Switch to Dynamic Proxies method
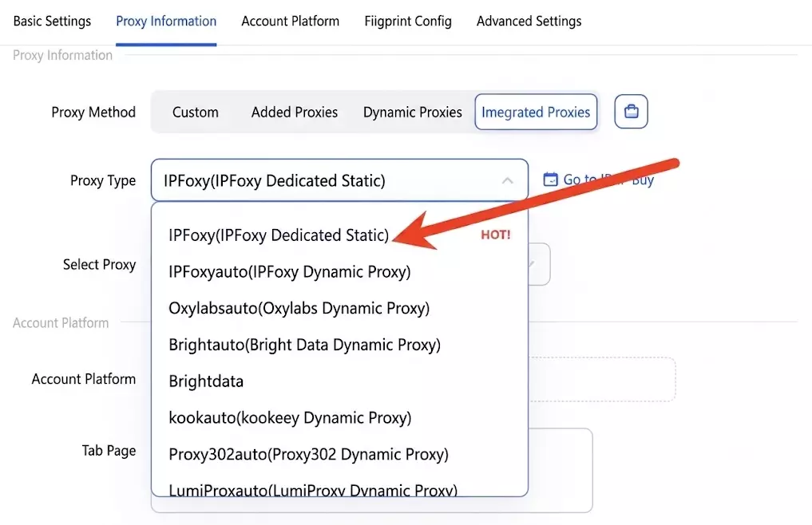812x525 pixels. pyautogui.click(x=412, y=112)
